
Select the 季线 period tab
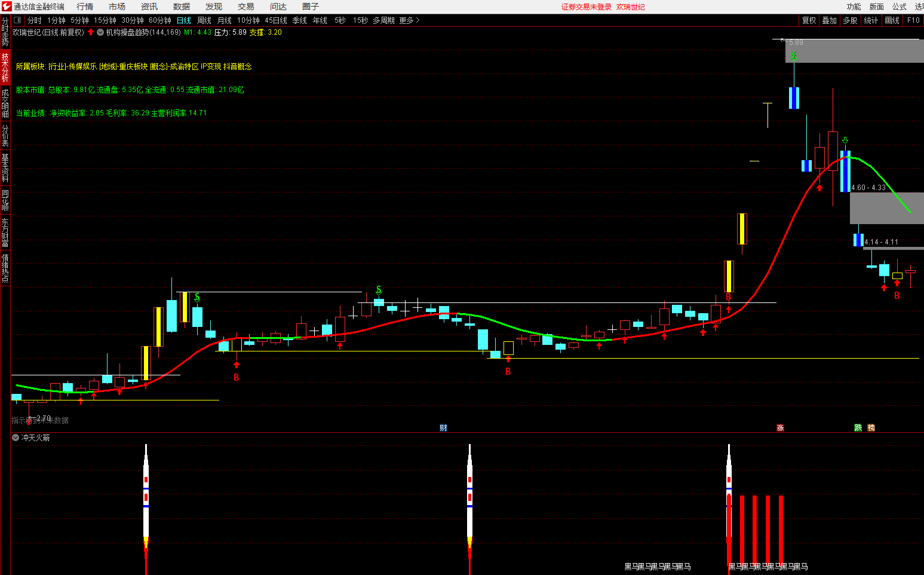click(x=300, y=20)
